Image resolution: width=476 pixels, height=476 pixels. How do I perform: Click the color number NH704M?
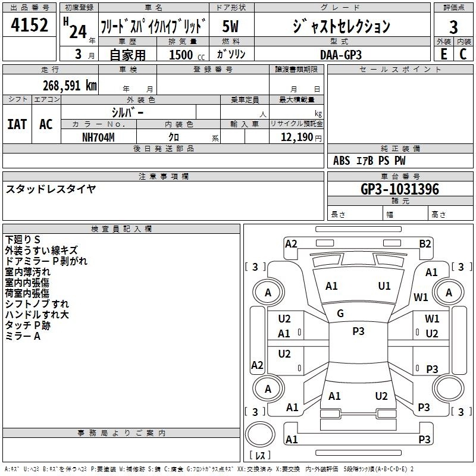click(x=98, y=136)
